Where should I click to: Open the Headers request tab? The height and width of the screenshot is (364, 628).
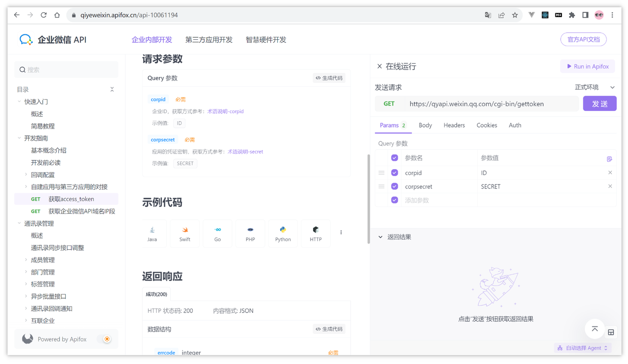coord(454,126)
